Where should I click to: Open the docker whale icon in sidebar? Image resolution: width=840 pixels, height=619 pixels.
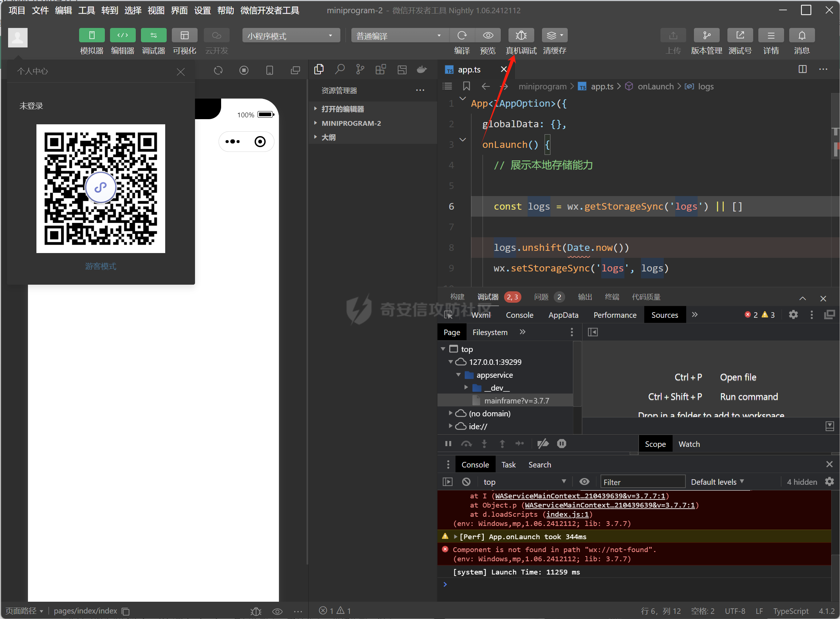(422, 69)
